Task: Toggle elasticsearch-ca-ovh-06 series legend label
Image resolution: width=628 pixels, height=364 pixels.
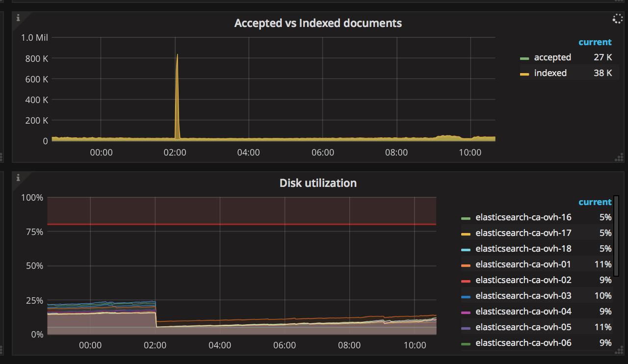Action: tap(523, 343)
